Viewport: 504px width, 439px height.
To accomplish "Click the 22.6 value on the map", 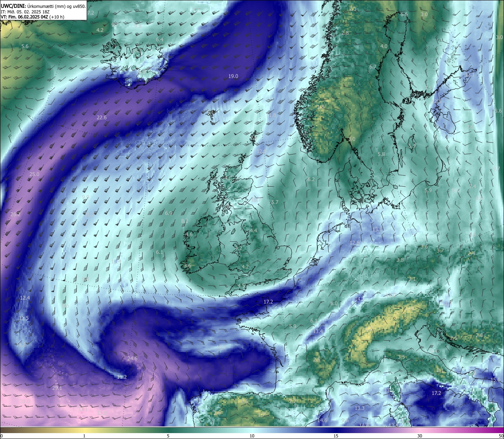I will 102,117.
